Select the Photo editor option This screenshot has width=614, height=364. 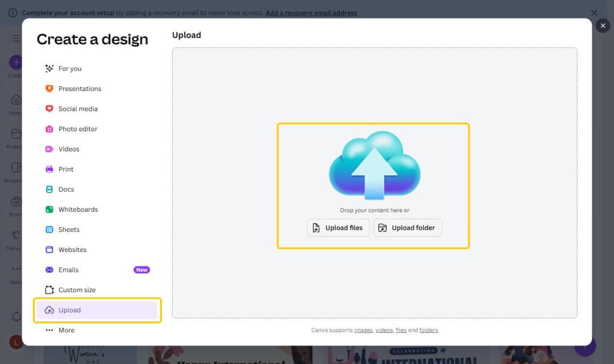[x=77, y=129]
